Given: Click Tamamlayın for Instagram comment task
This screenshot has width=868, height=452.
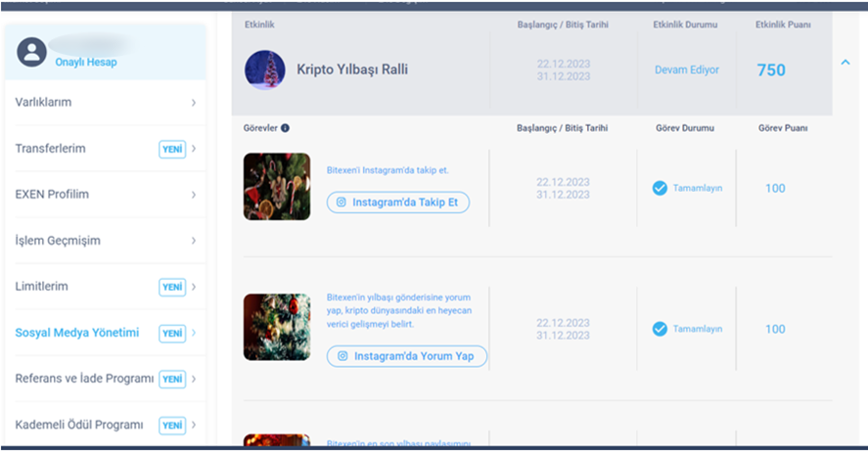Looking at the screenshot, I should pos(698,329).
